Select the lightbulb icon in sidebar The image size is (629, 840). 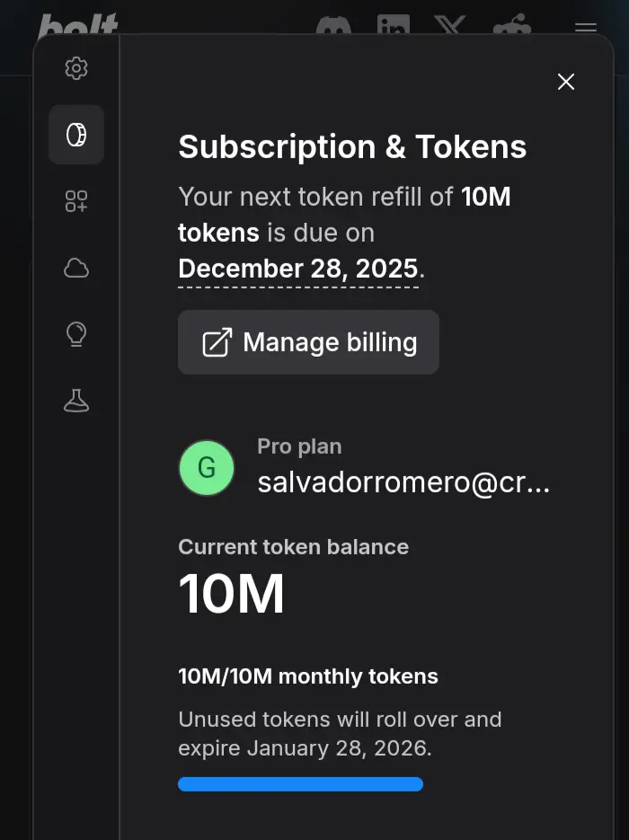(76, 334)
